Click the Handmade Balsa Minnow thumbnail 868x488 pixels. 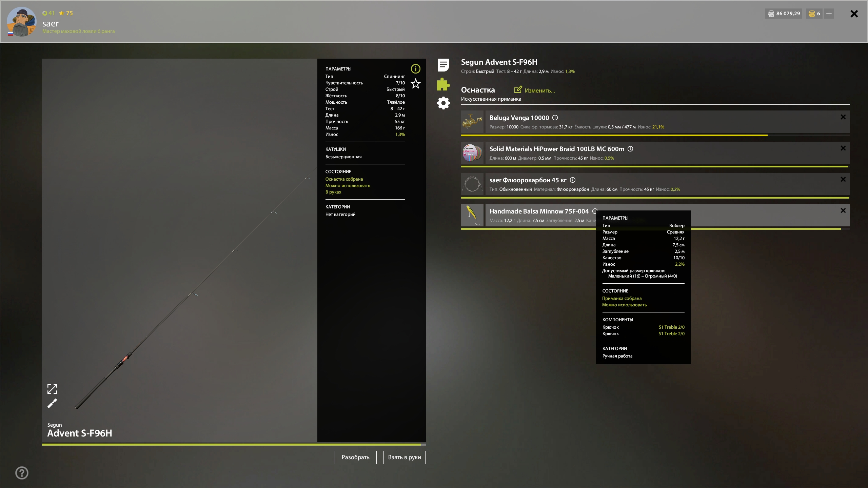pyautogui.click(x=472, y=215)
